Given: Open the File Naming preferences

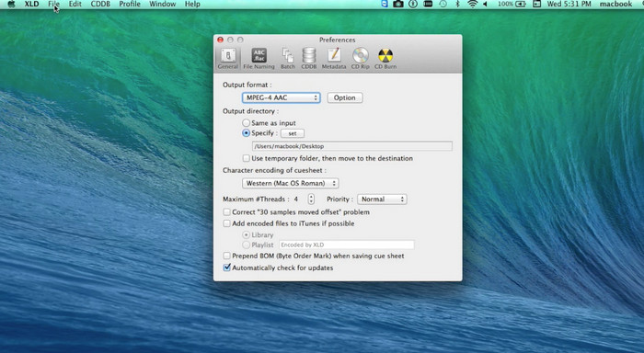Looking at the screenshot, I should pyautogui.click(x=259, y=58).
